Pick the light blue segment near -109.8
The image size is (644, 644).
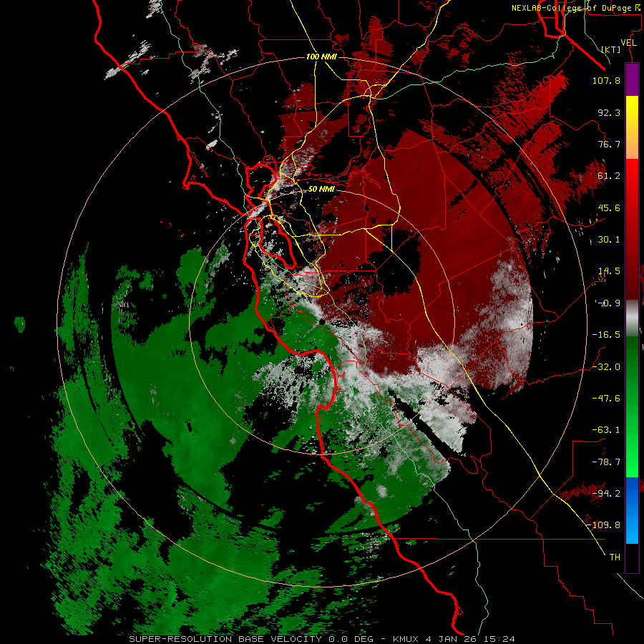pos(632,528)
